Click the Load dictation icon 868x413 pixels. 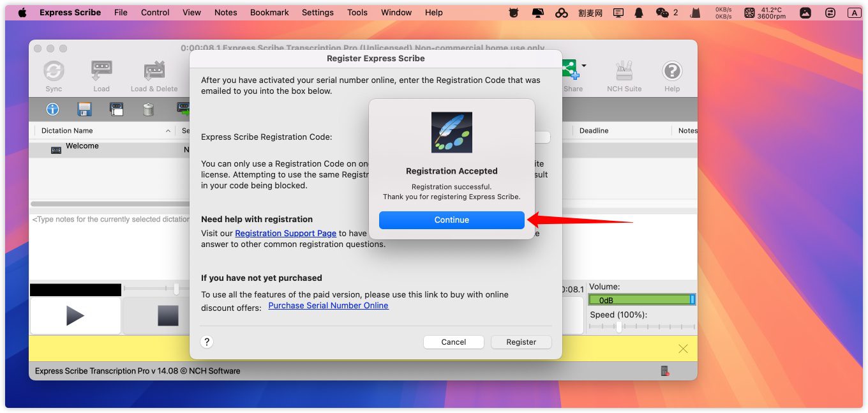tap(101, 71)
